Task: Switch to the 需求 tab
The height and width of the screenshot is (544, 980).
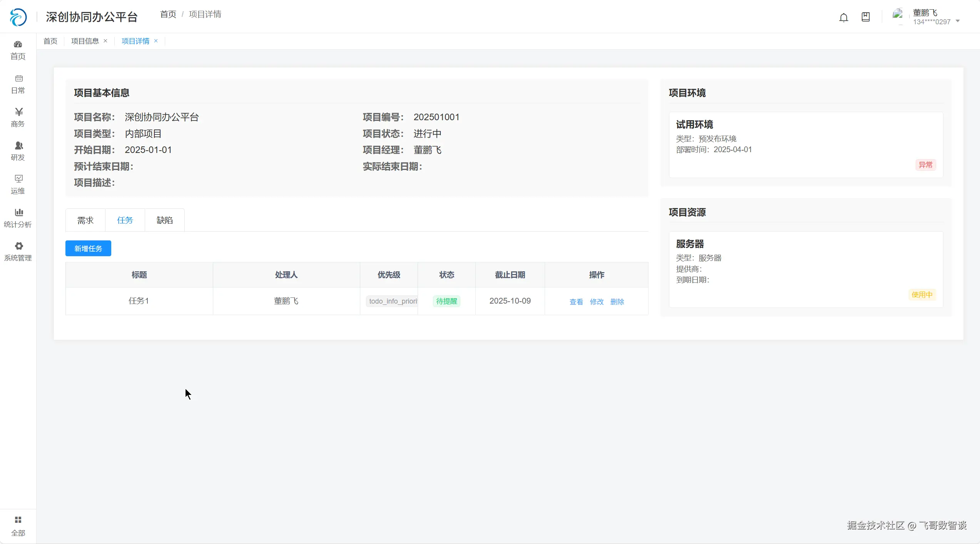Action: click(85, 220)
